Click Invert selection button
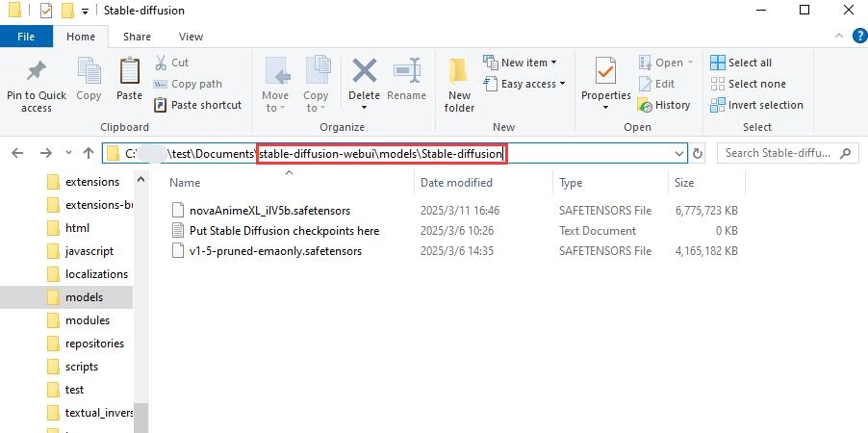868x433 pixels. tap(755, 105)
